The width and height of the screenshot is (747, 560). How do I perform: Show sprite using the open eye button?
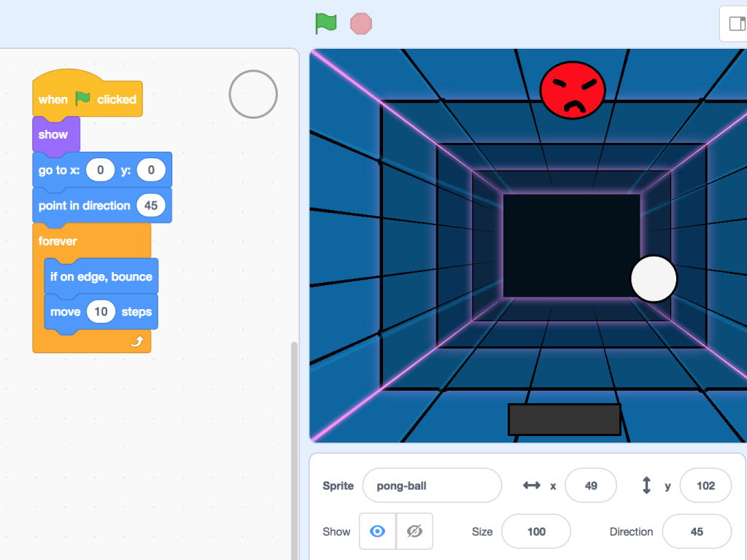(377, 531)
